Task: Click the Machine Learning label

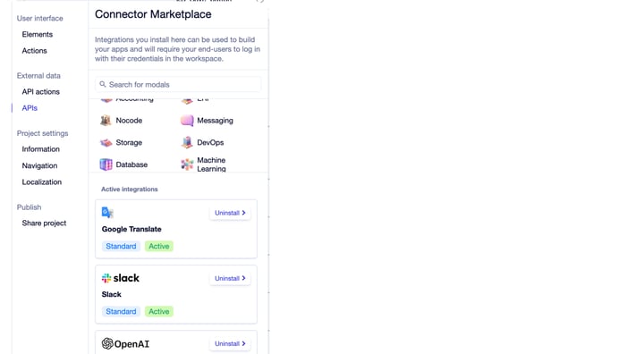Action: coord(211,164)
